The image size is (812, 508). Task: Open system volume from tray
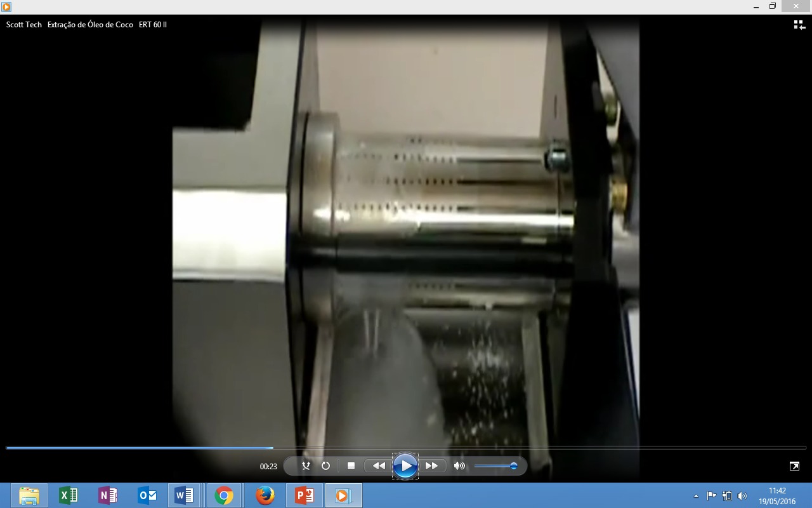pos(742,496)
